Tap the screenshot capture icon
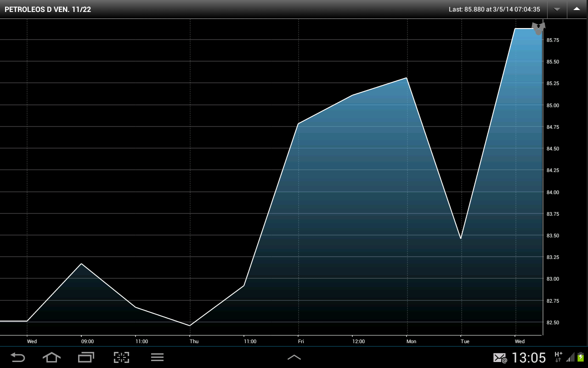Screen dimensions: 588x368 tap(121, 357)
